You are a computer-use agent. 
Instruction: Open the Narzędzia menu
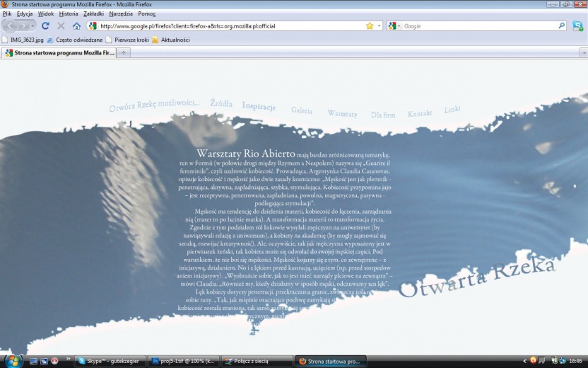[120, 13]
